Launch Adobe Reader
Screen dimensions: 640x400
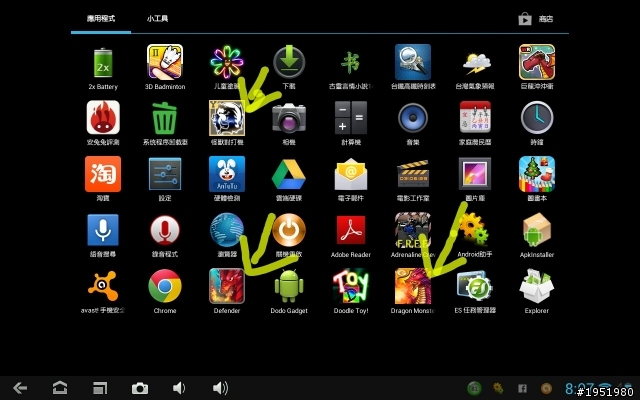[x=351, y=230]
